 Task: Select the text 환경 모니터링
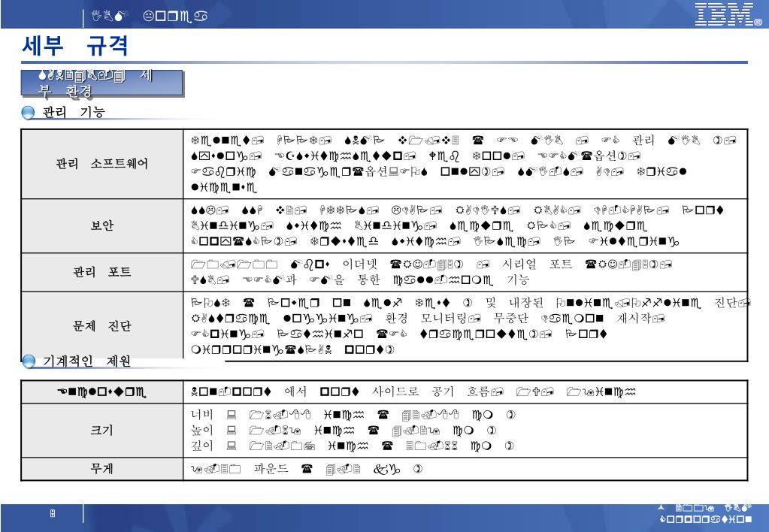425,318
